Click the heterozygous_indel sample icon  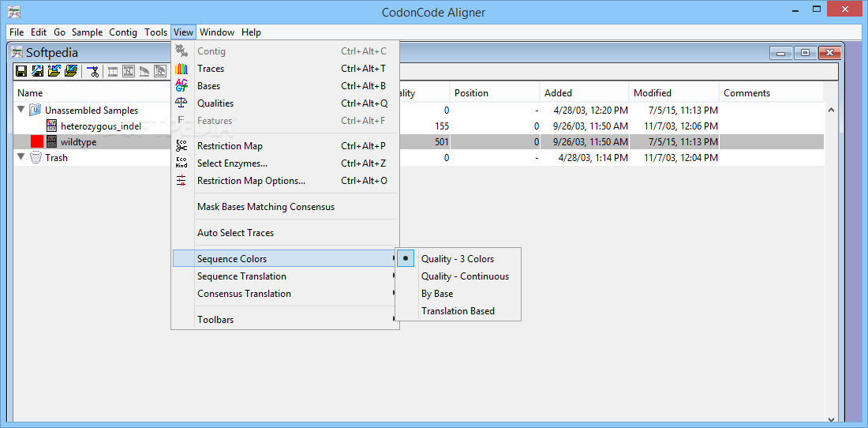[51, 126]
